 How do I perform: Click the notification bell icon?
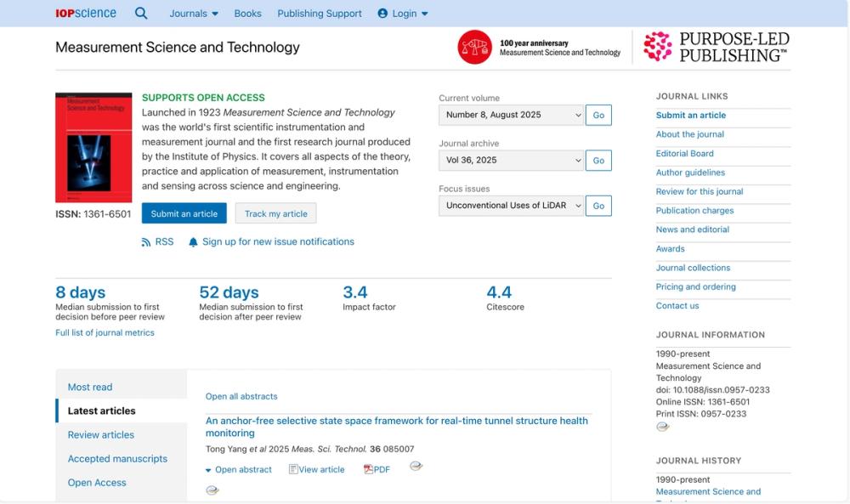pyautogui.click(x=193, y=242)
